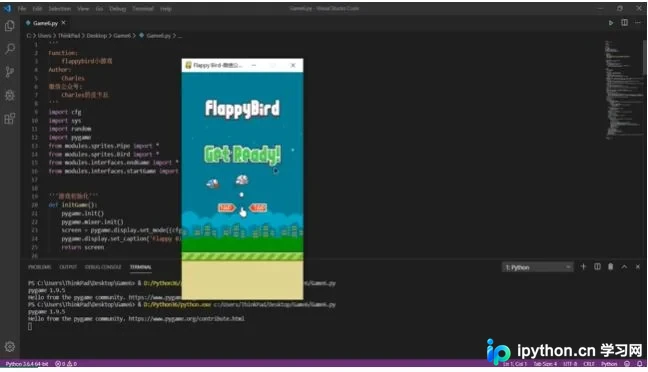648x372 pixels.
Task: Open the Help menu
Action: point(166,8)
